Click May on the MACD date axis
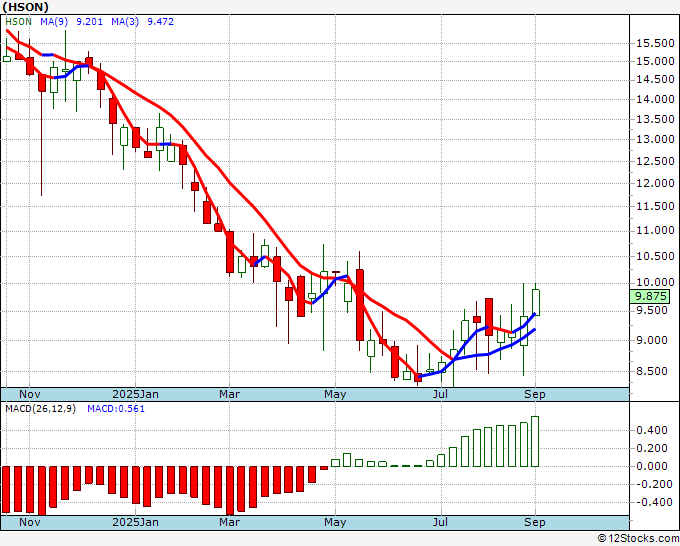This screenshot has height=546, width=680. click(x=335, y=522)
